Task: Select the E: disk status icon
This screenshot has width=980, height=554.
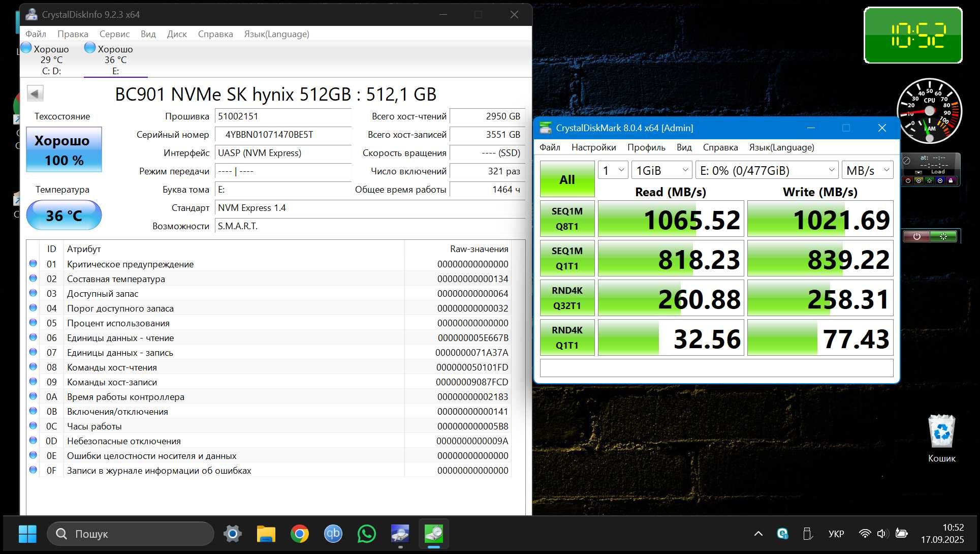Action: click(90, 48)
